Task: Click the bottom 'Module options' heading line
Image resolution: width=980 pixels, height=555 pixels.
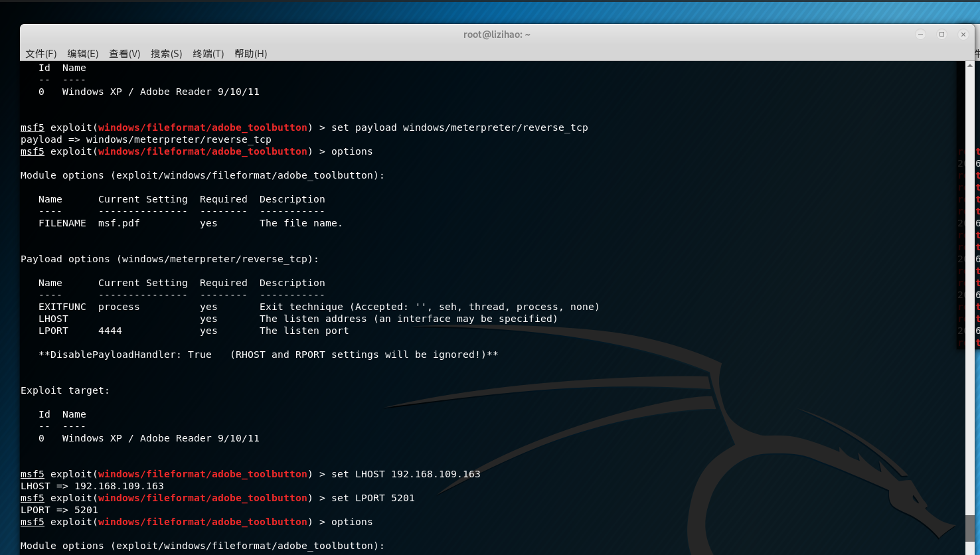Action: 203,546
